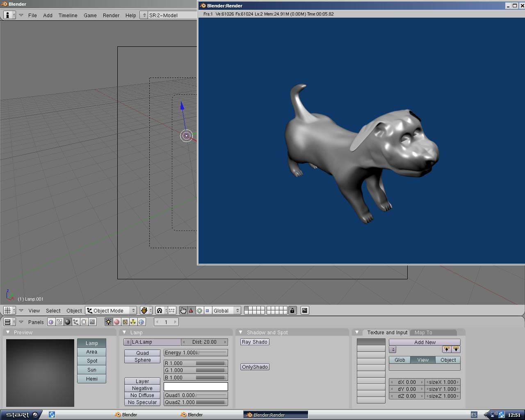525x420 pixels.
Task: Click the Add New texture button
Action: pos(425,342)
